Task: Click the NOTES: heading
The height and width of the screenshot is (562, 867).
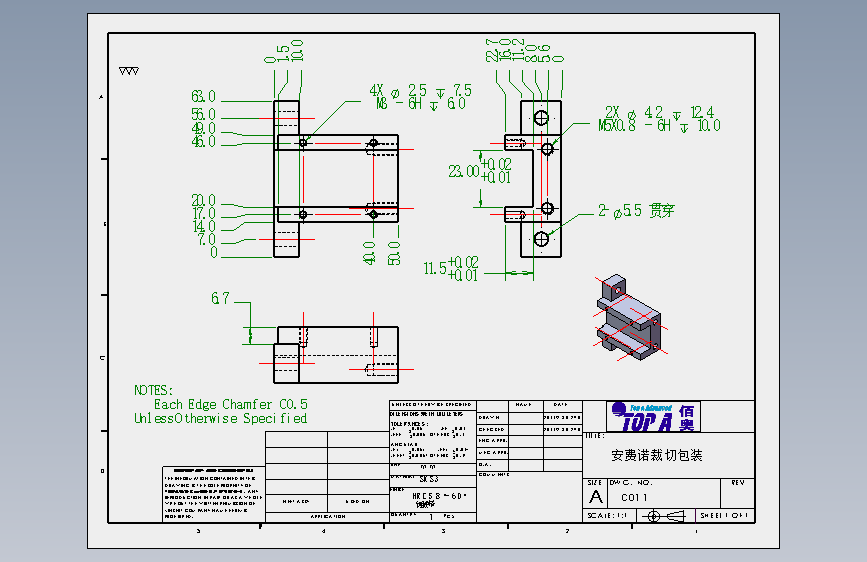Action: 153,390
